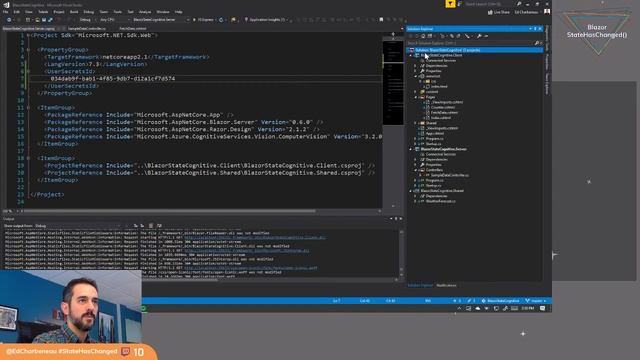
Task: Click the BlazorStateCognitive repository status item
Action: click(x=500, y=301)
